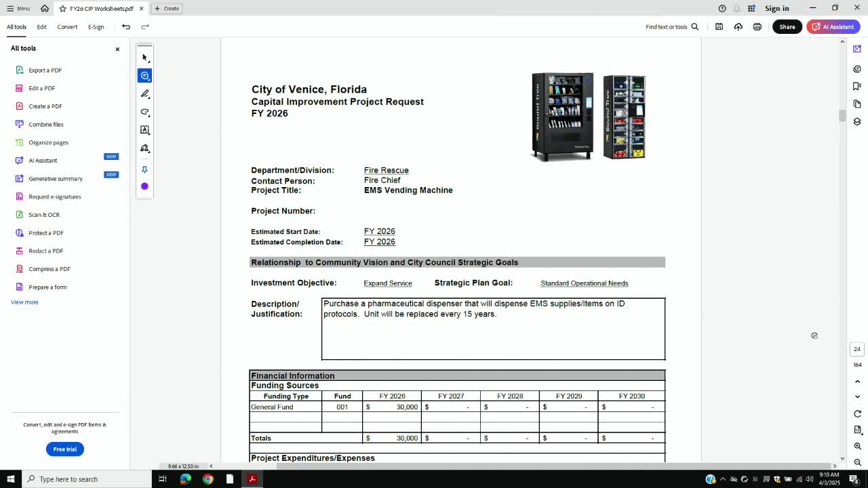Open the page display options dropdown
The image size is (868, 488).
[x=858, y=430]
